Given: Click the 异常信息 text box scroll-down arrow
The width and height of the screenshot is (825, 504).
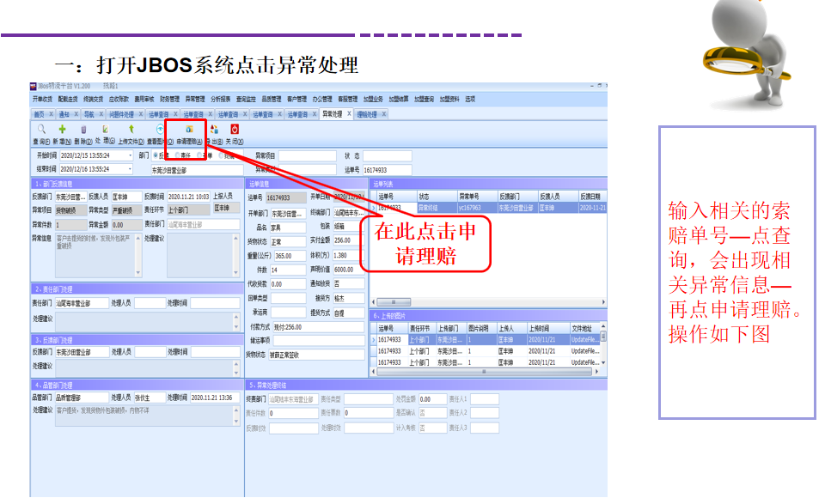Looking at the screenshot, I should (138, 273).
